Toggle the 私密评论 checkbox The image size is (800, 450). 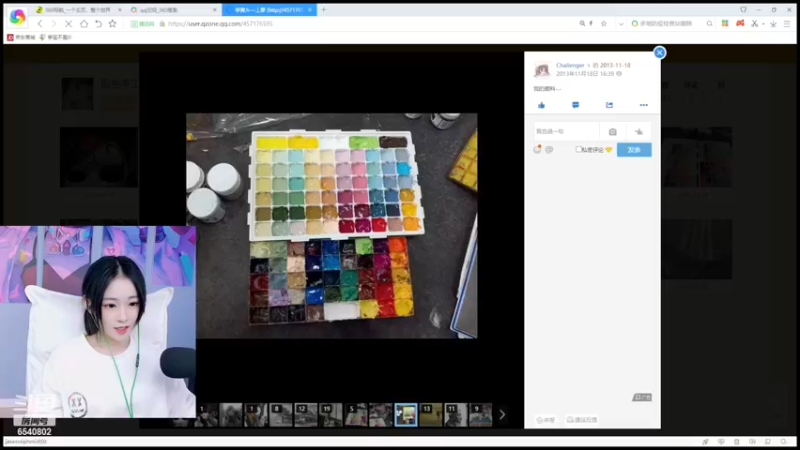(x=578, y=149)
